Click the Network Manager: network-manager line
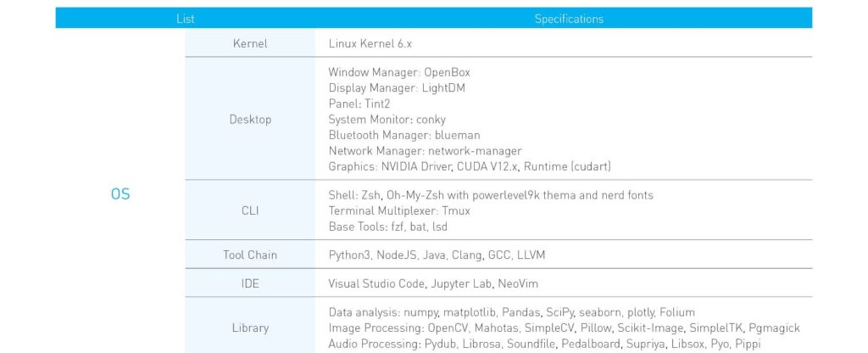 click(426, 151)
